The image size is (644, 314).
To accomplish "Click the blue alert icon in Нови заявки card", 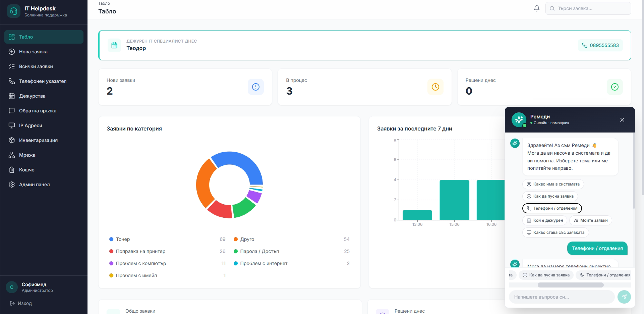I will [x=256, y=87].
